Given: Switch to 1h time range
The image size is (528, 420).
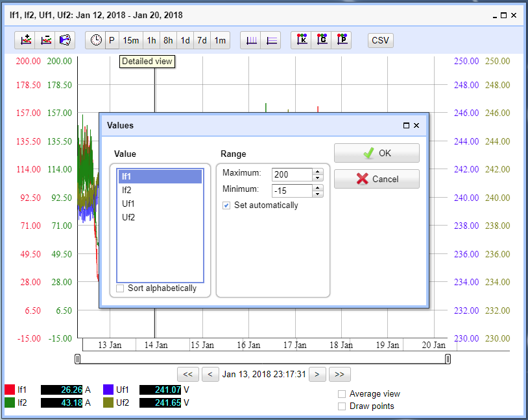Looking at the screenshot, I should point(152,40).
